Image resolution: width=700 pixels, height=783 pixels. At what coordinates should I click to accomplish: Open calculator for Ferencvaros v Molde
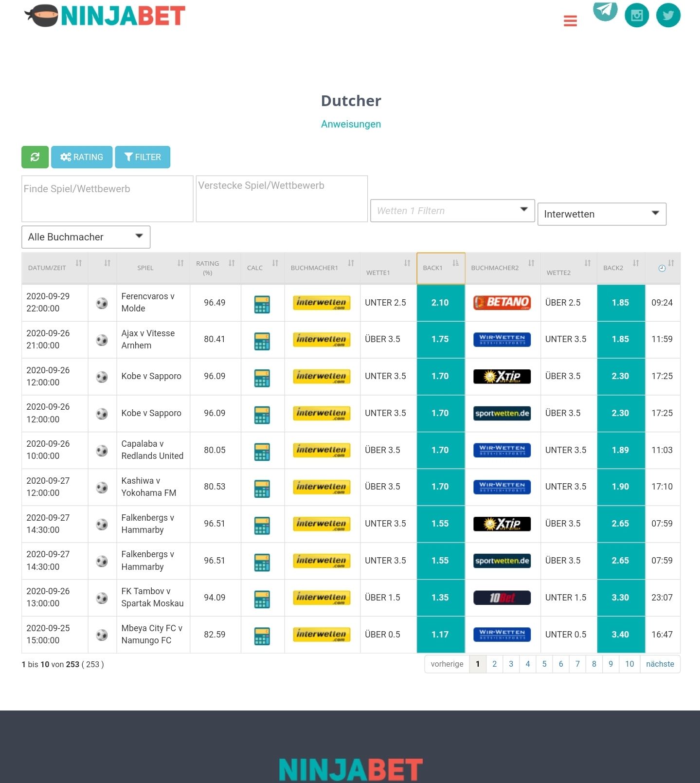click(x=262, y=305)
